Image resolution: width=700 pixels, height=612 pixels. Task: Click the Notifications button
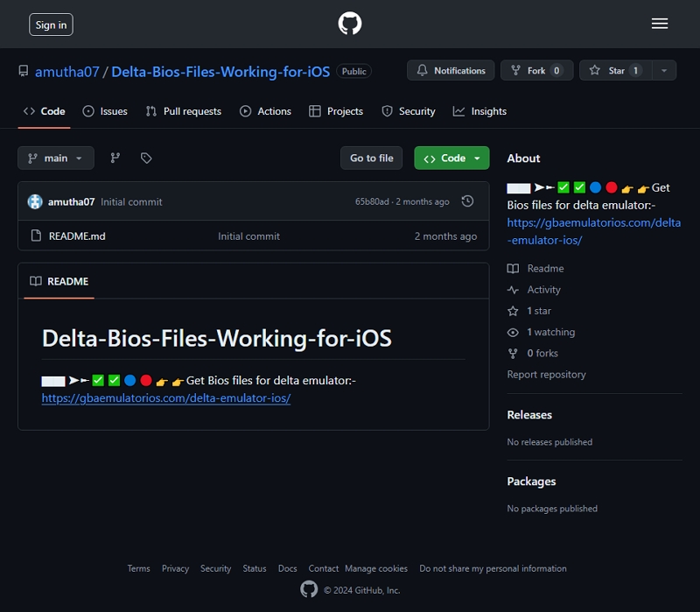pyautogui.click(x=451, y=71)
